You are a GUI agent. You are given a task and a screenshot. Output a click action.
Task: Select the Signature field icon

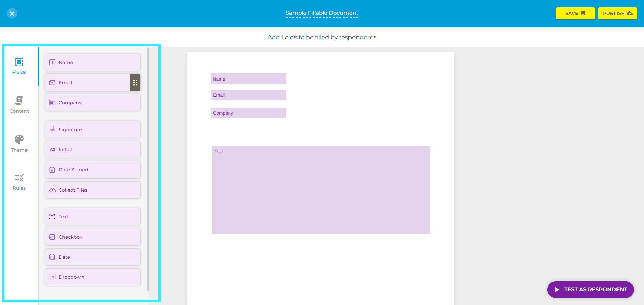52,130
